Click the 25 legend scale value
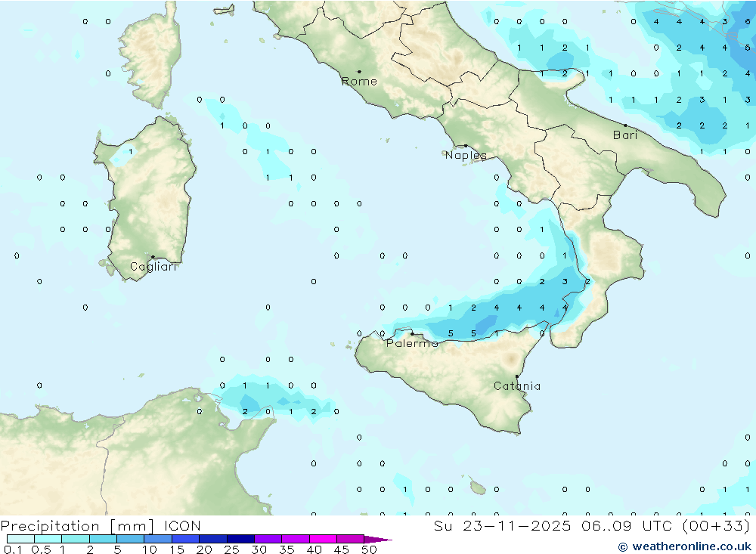 (x=232, y=549)
